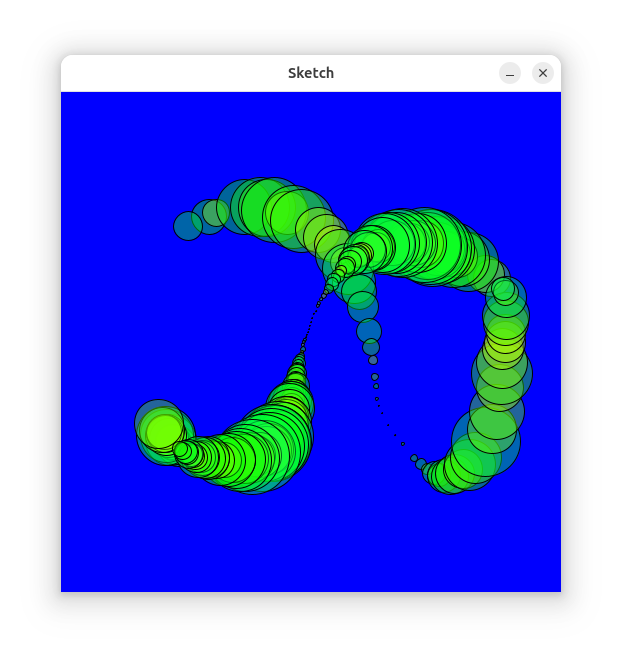Image resolution: width=622 pixels, height=659 pixels.
Task: Click the big green circle atop the left arc
Action: point(270,210)
